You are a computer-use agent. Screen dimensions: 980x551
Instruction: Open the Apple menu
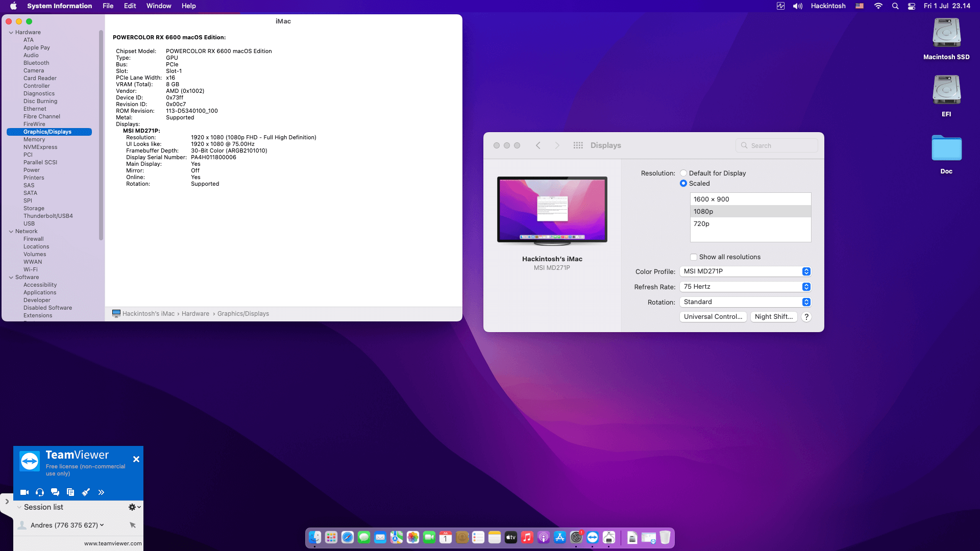14,6
